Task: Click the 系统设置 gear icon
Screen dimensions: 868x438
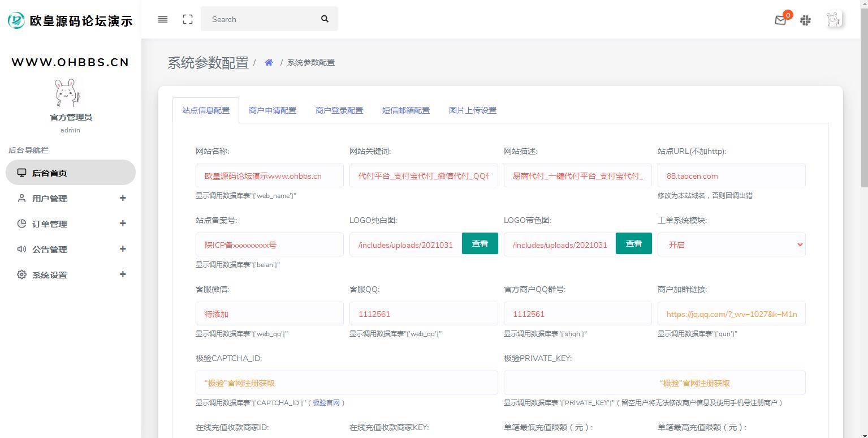Action: (21, 274)
